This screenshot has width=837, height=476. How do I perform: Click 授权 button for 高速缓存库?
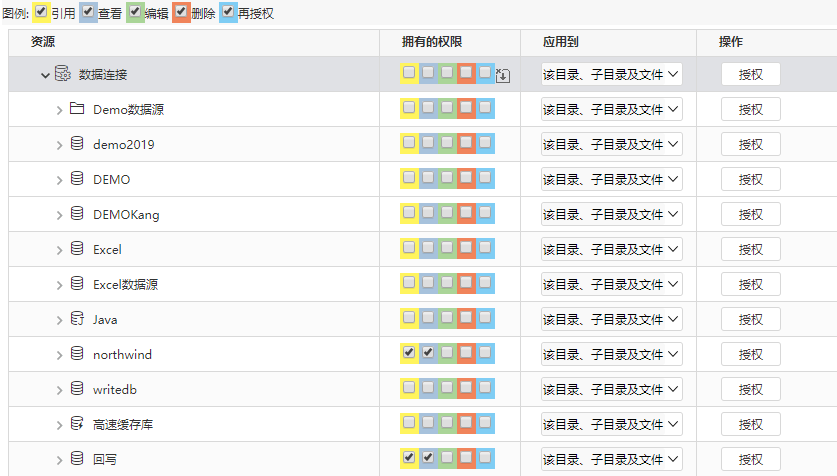coord(751,424)
